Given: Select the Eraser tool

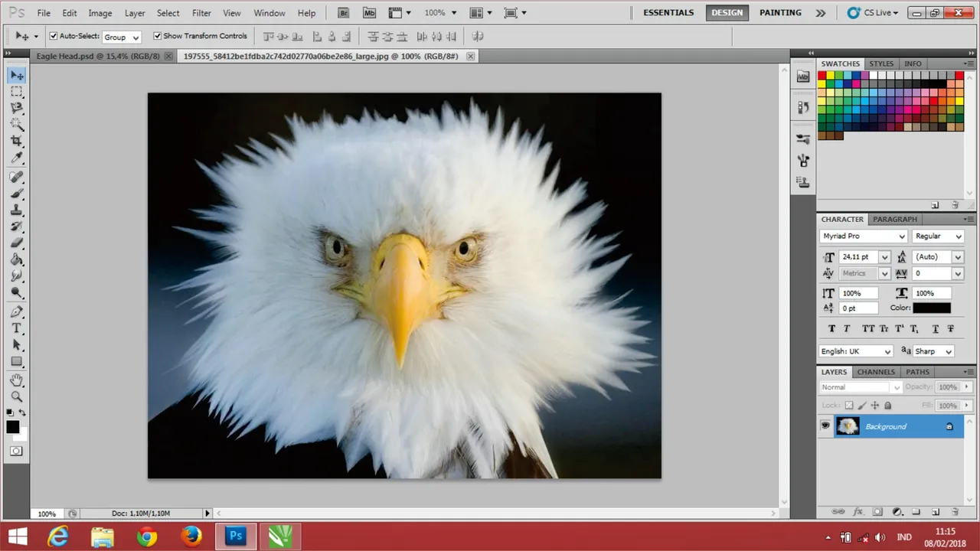Looking at the screenshot, I should point(17,243).
